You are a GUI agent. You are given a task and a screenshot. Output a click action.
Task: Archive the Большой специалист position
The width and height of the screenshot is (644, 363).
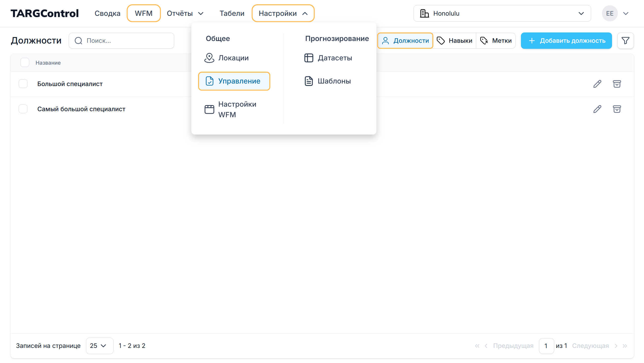click(617, 84)
